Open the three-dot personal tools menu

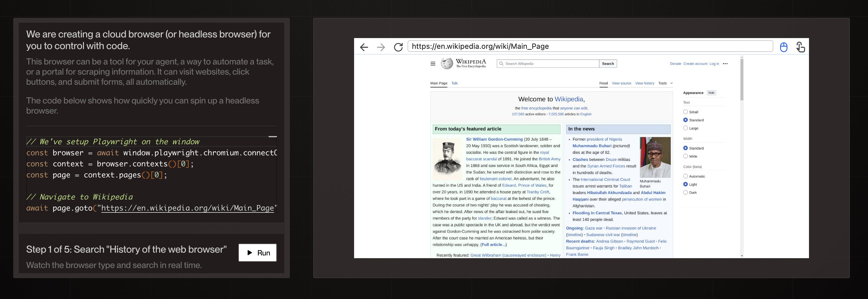point(725,64)
